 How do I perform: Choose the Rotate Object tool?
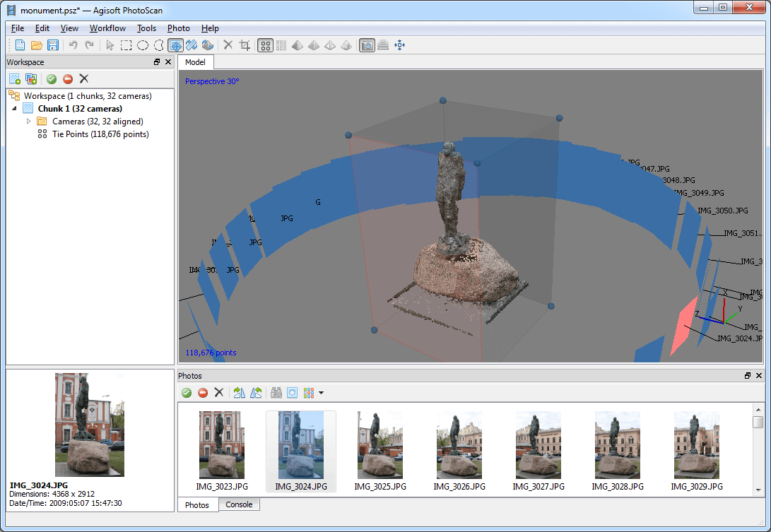(x=208, y=45)
